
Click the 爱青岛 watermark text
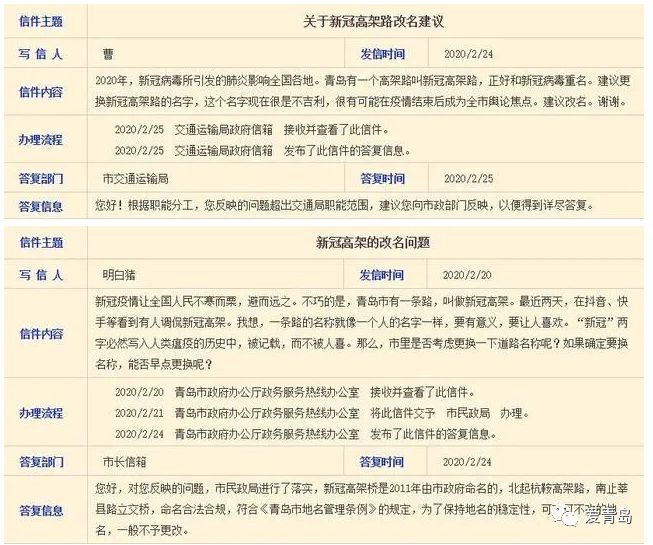(x=610, y=517)
